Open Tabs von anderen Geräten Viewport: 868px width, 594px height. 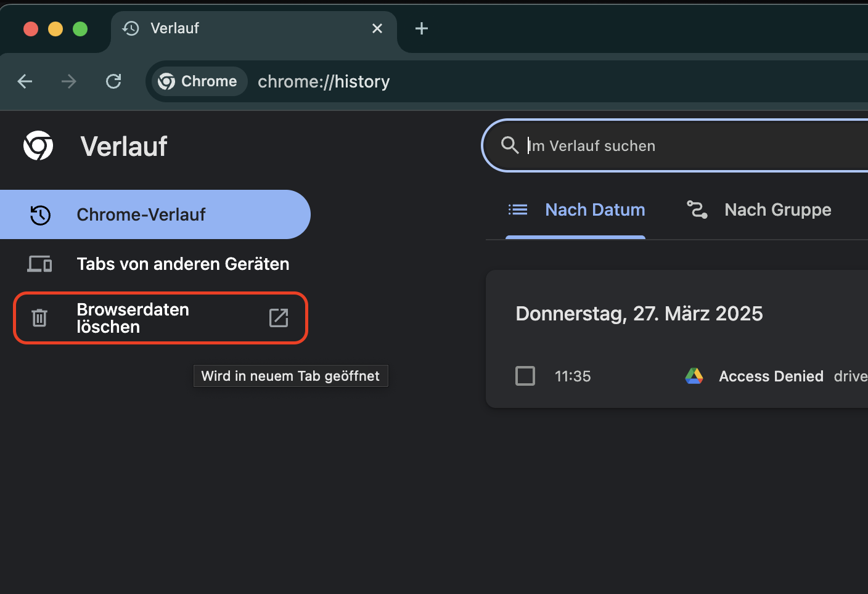click(x=182, y=264)
